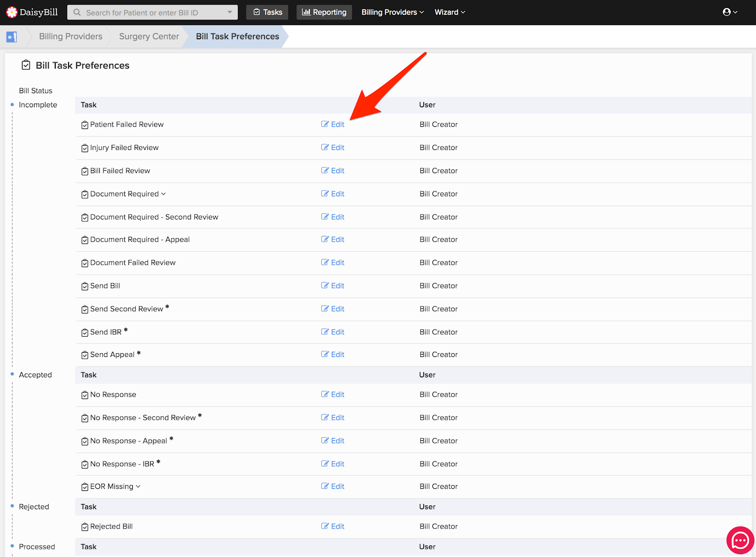The width and height of the screenshot is (756, 557).
Task: Edit the No Response task
Action: 333,394
